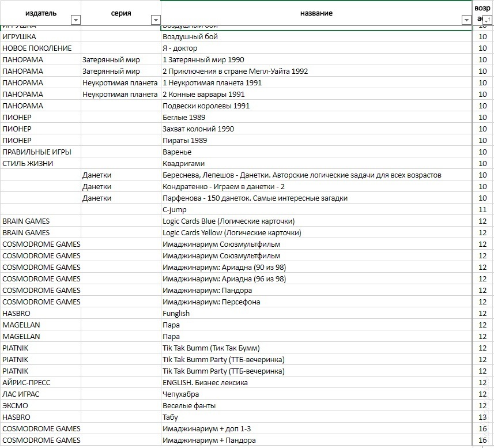Select cell 'Парфенова - 150 данеток'

tap(316, 198)
